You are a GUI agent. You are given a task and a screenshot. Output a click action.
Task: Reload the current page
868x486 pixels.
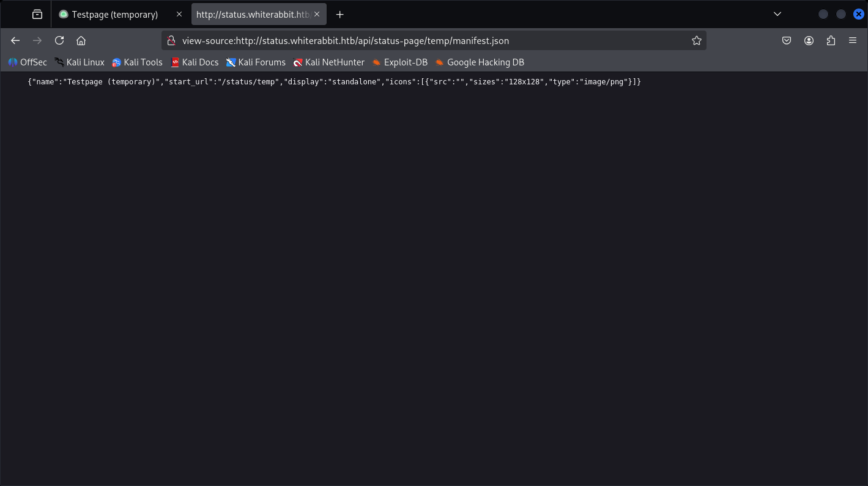pos(59,40)
